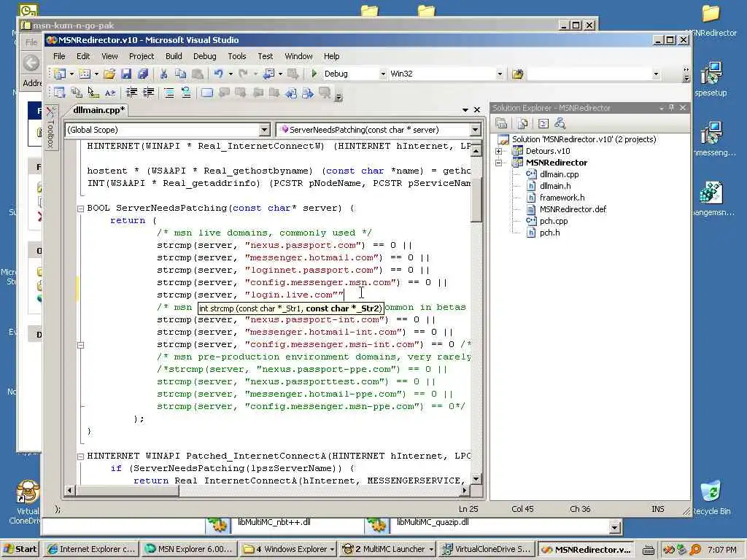Select the dllmain.cpp document tab
Screen dimensions: 747x560
pos(98,110)
